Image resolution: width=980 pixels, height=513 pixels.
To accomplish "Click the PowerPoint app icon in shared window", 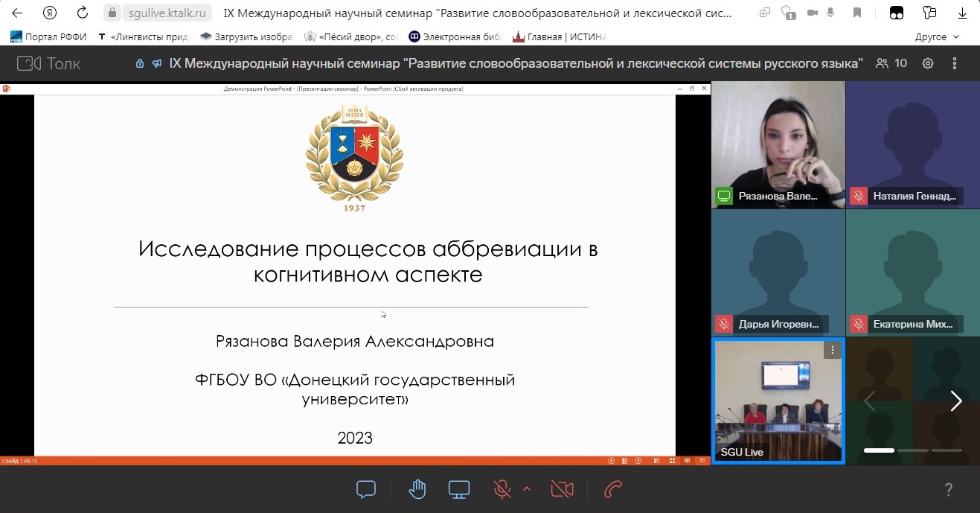I will pos(6,88).
